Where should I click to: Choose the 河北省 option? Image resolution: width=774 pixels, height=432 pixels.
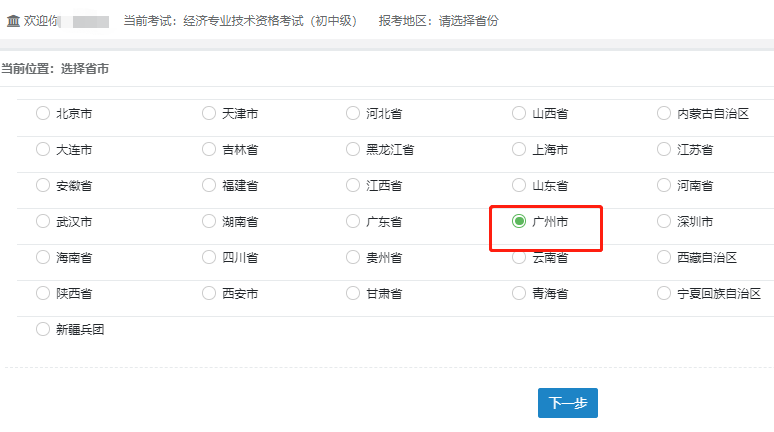click(x=352, y=113)
